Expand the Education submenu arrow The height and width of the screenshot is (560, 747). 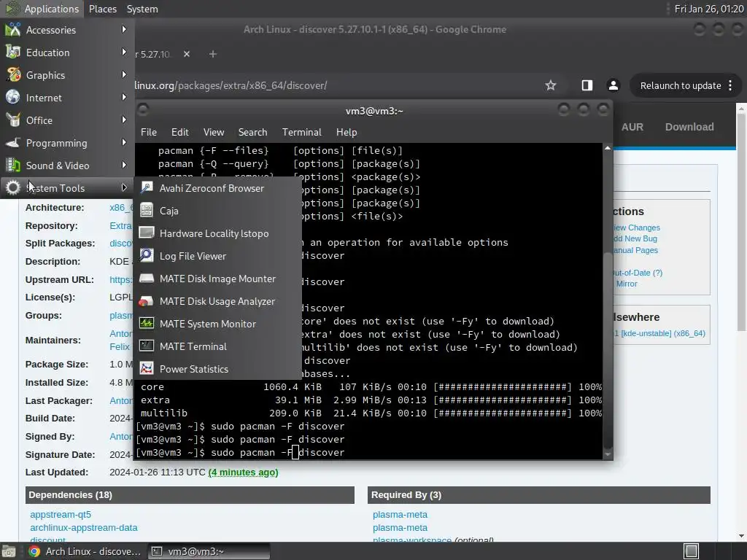(124, 52)
